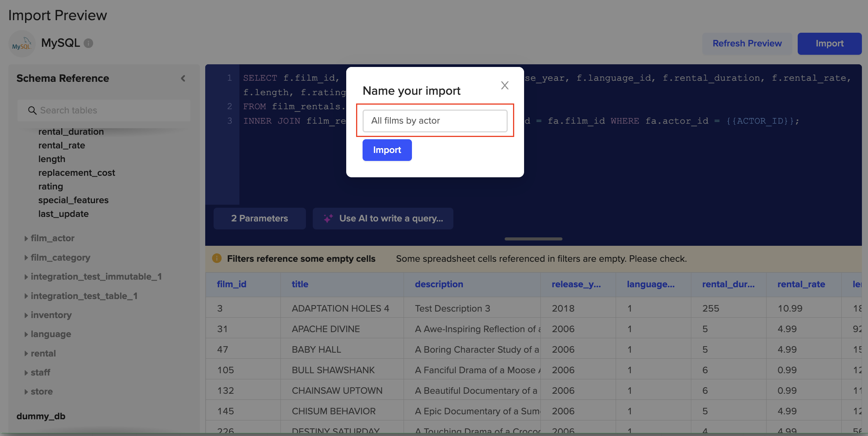Viewport: 868px width, 436px height.
Task: Expand the staff table
Action: pos(26,372)
